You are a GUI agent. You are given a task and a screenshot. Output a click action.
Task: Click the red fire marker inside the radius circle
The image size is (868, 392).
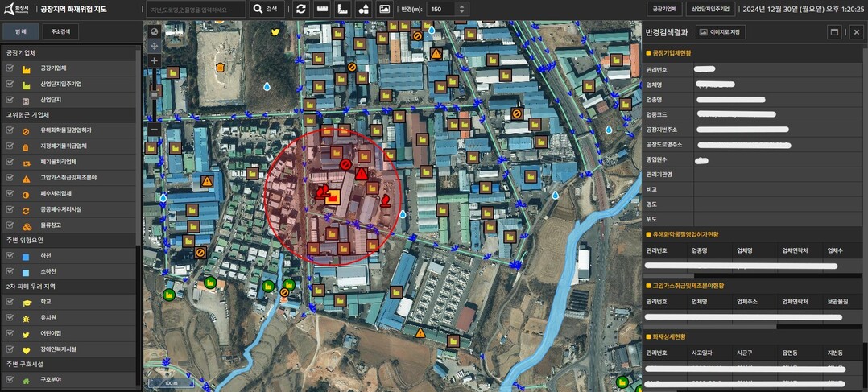click(323, 192)
